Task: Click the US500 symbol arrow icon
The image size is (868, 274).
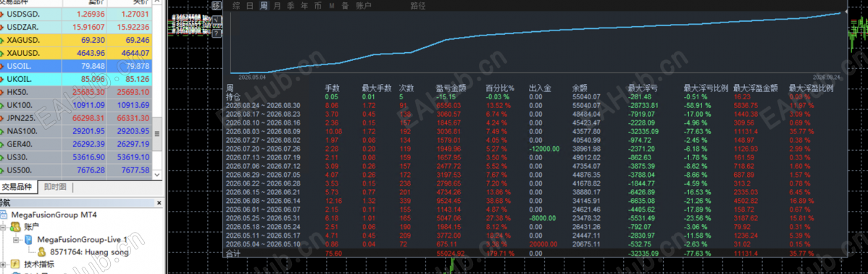Action: 2,170
